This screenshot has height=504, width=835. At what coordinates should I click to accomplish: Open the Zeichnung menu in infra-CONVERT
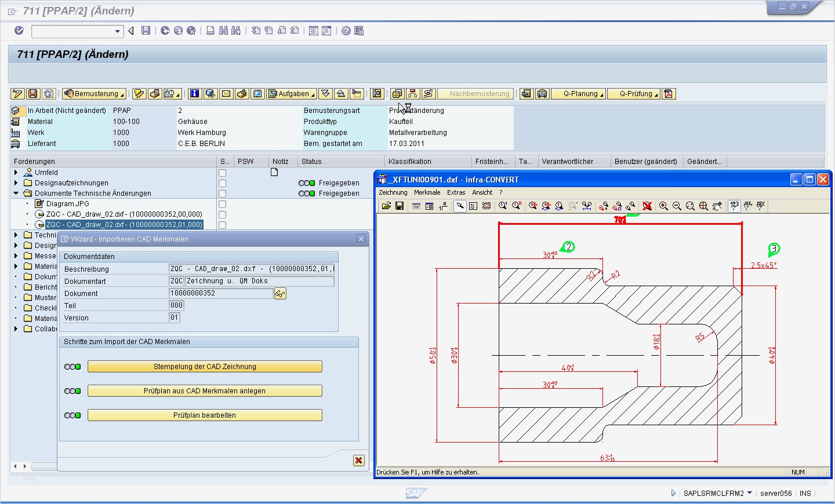[393, 192]
